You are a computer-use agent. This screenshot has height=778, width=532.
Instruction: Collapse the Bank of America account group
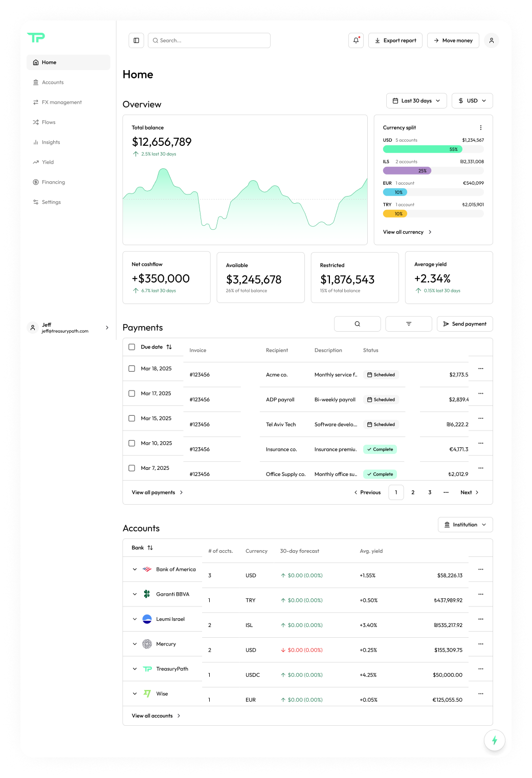(135, 569)
